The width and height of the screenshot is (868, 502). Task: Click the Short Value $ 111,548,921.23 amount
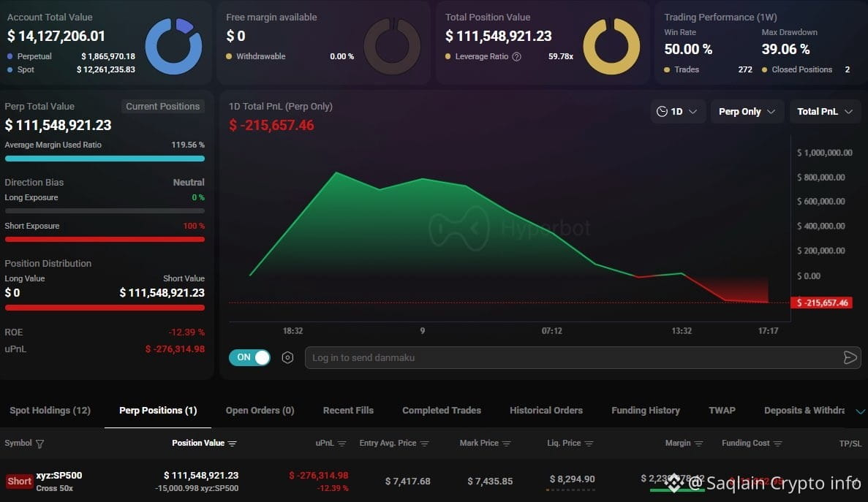pos(162,293)
